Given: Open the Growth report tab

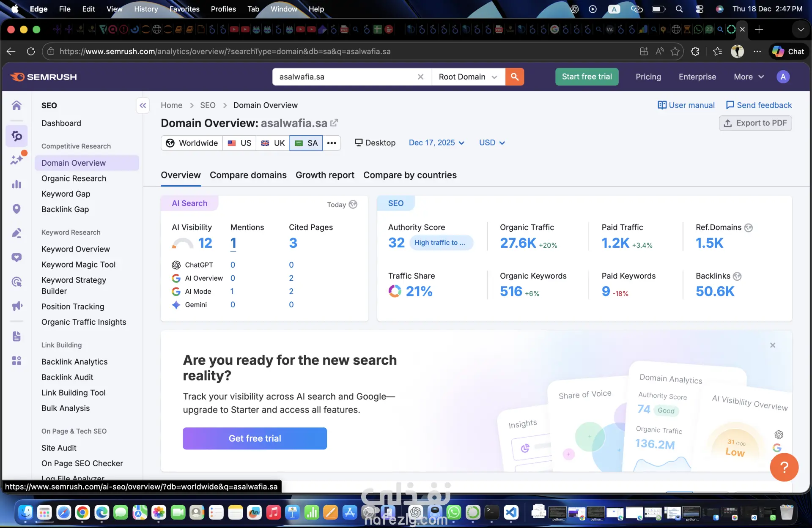Looking at the screenshot, I should (325, 175).
